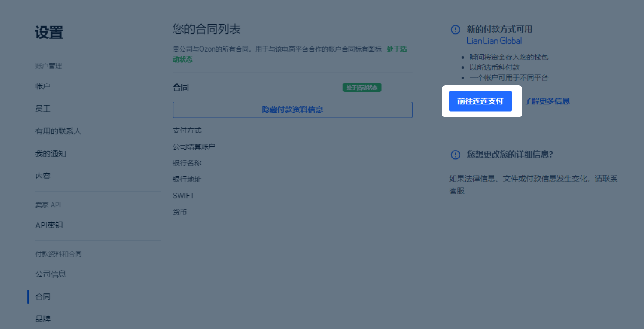This screenshot has height=329, width=644.
Task: Click the 账户管理 section label
Action: (x=49, y=66)
